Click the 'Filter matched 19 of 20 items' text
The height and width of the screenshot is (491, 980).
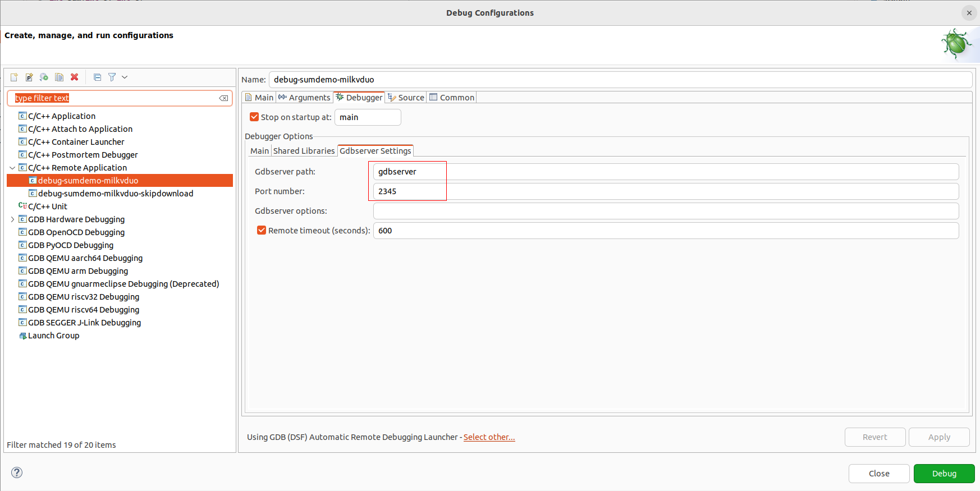(x=61, y=445)
